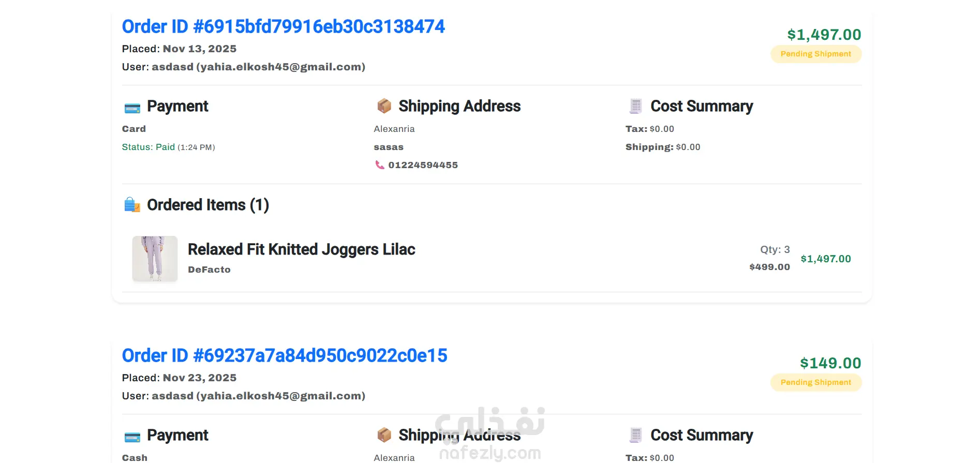
Task: Click the phone number 01224594455
Action: (423, 165)
